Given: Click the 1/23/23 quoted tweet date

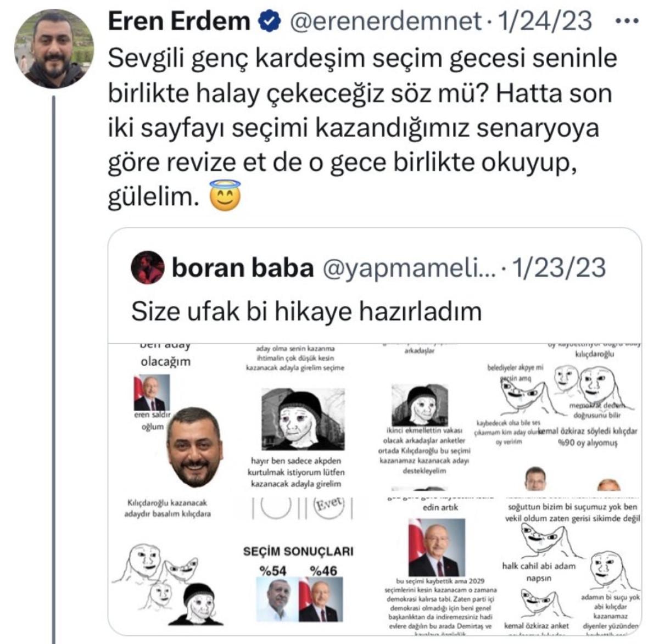Looking at the screenshot, I should (559, 268).
